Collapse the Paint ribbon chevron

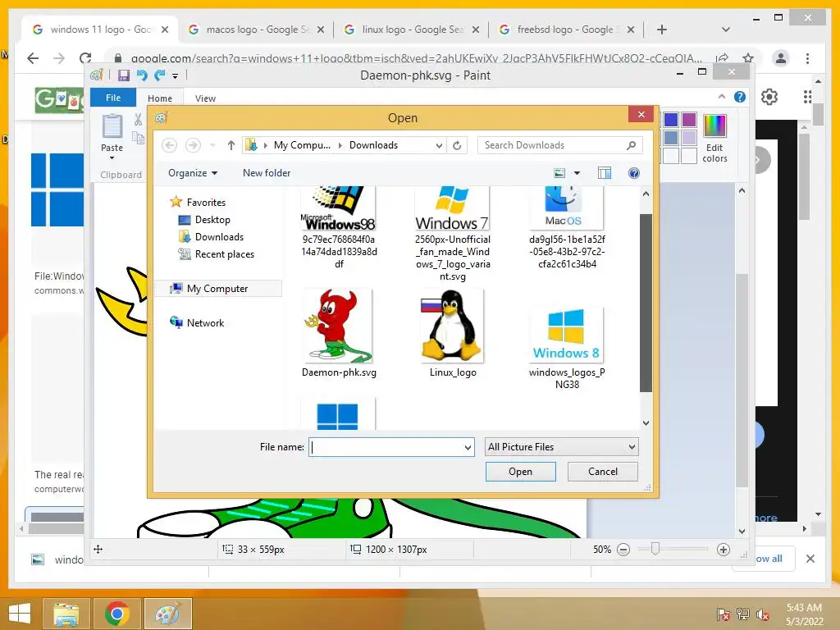point(722,97)
